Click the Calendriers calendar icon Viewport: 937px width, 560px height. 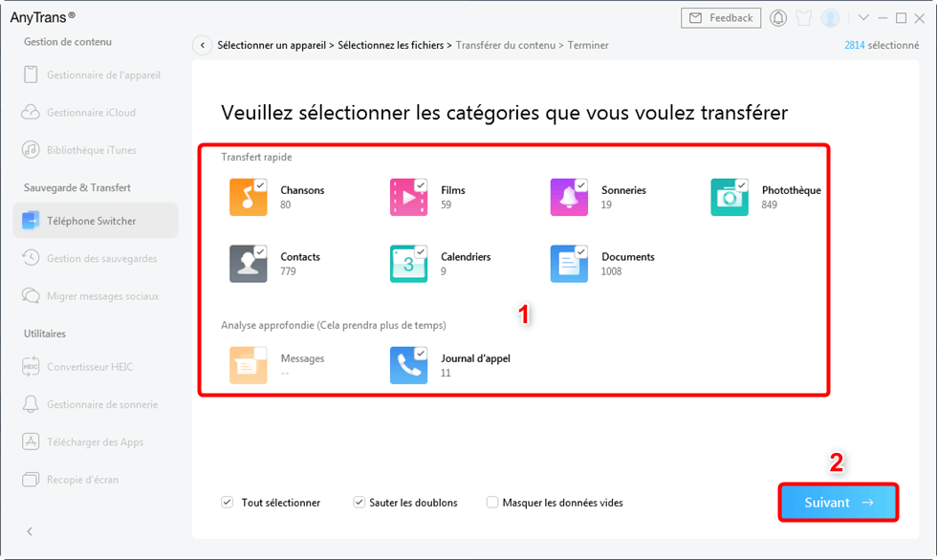408,264
